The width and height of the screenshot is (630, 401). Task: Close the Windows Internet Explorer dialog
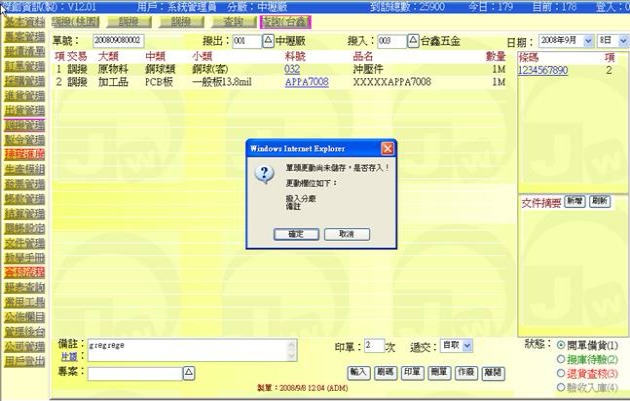tap(387, 147)
